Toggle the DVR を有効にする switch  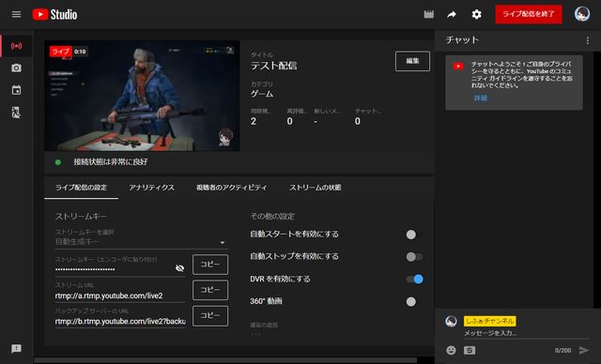pos(414,279)
